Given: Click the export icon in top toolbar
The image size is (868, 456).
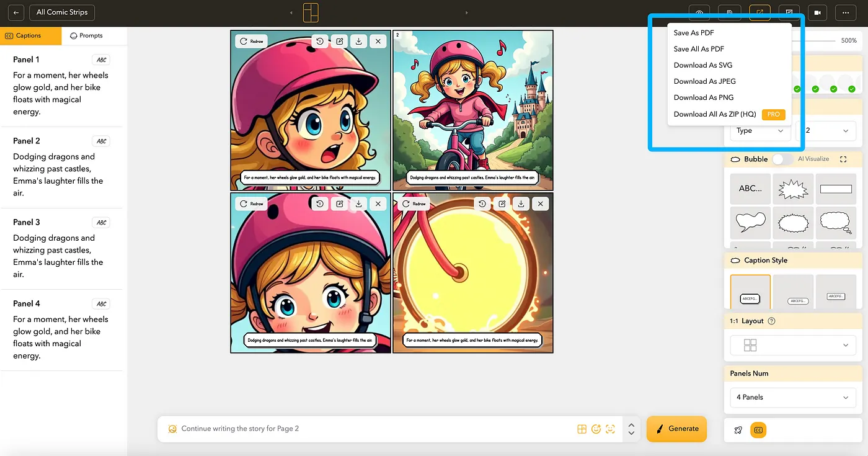Looking at the screenshot, I should (759, 12).
